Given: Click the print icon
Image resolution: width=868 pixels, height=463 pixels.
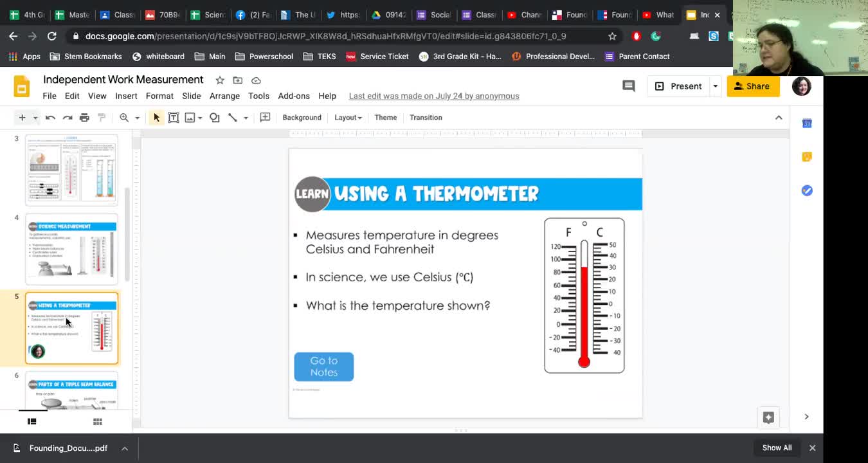Looking at the screenshot, I should point(84,118).
